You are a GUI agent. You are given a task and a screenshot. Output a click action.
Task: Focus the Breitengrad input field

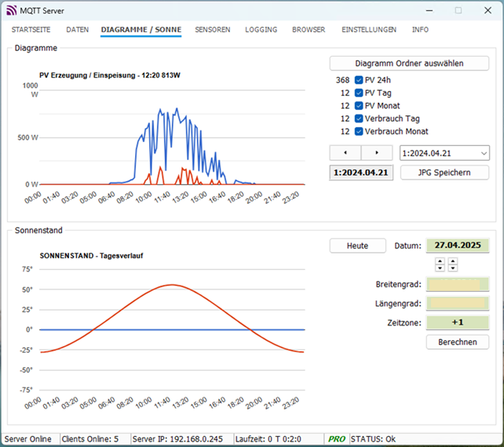pyautogui.click(x=458, y=284)
